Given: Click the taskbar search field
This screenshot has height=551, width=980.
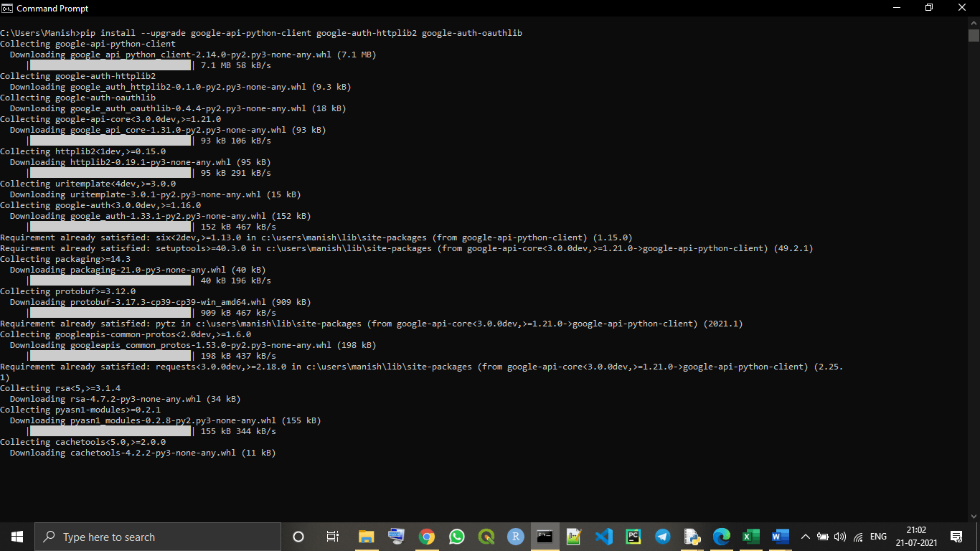Looking at the screenshot, I should [158, 536].
